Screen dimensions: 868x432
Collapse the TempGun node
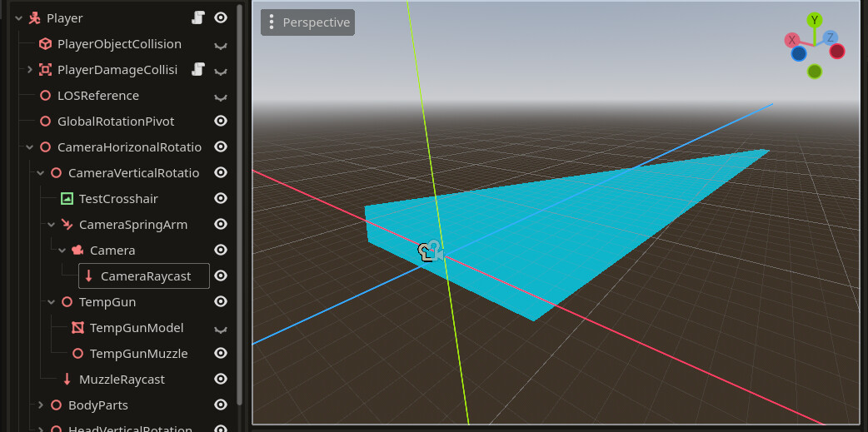(x=51, y=302)
